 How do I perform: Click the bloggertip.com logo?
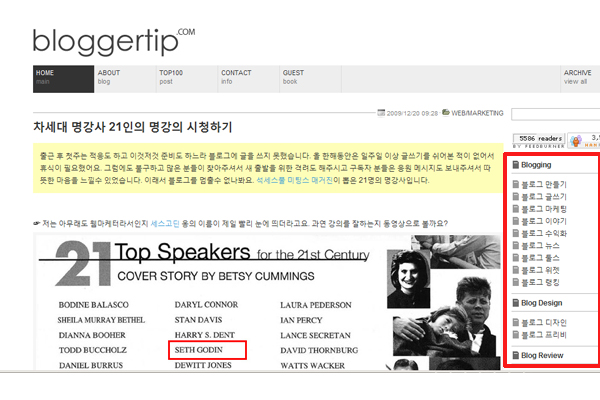[114, 42]
